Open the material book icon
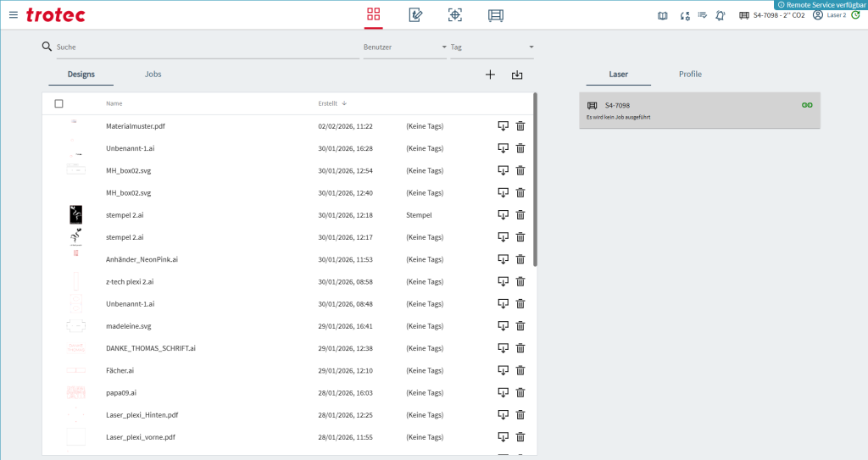Image resolution: width=868 pixels, height=460 pixels. click(663, 15)
